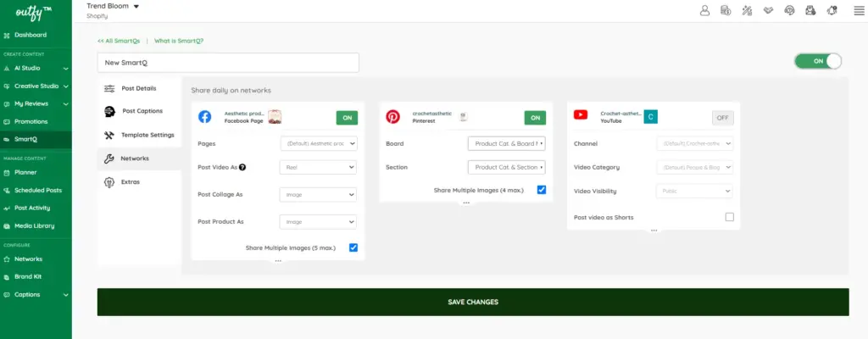Switch to the Extras tab
The image size is (868, 339).
pyautogui.click(x=140, y=182)
